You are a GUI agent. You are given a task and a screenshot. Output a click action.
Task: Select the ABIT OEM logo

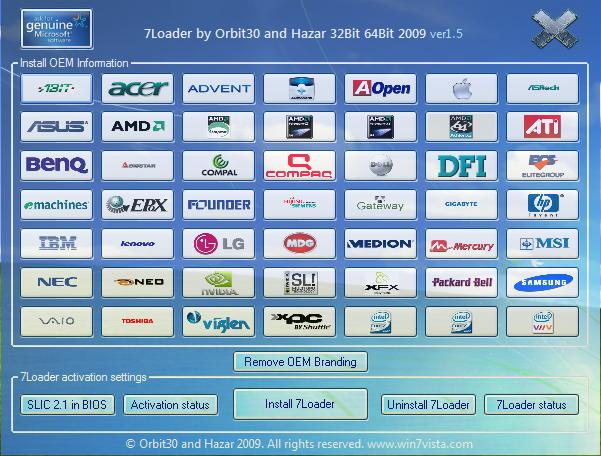pos(56,89)
